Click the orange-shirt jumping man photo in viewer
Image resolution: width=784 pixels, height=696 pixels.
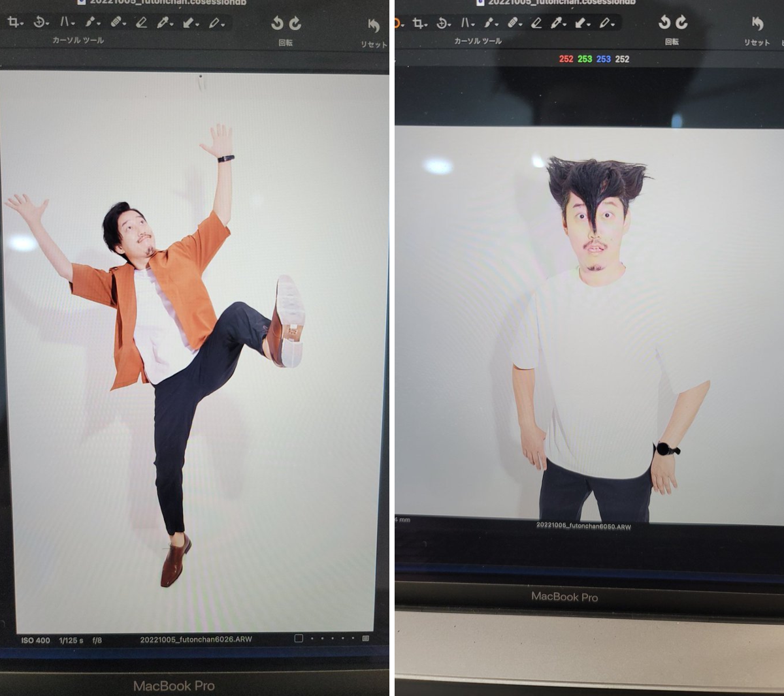pos(194,351)
